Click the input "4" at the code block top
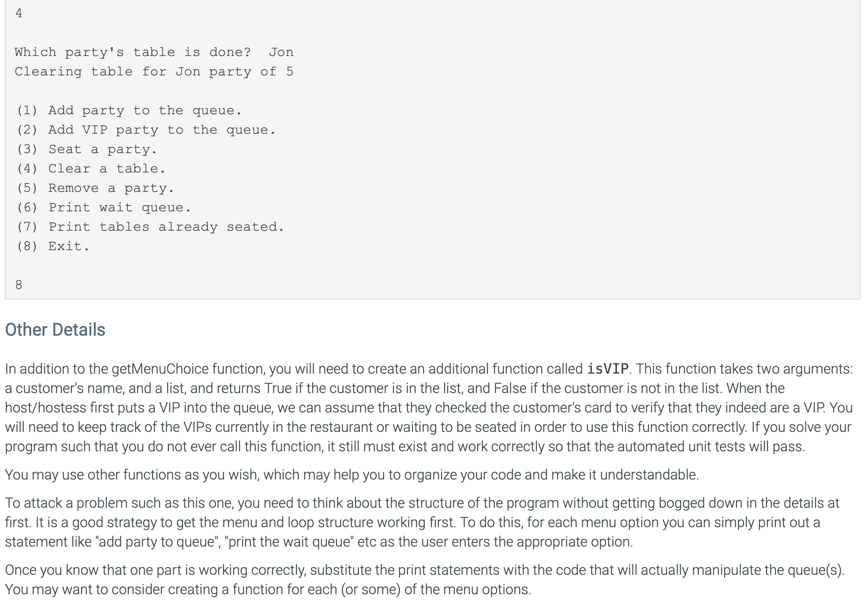 tap(19, 13)
